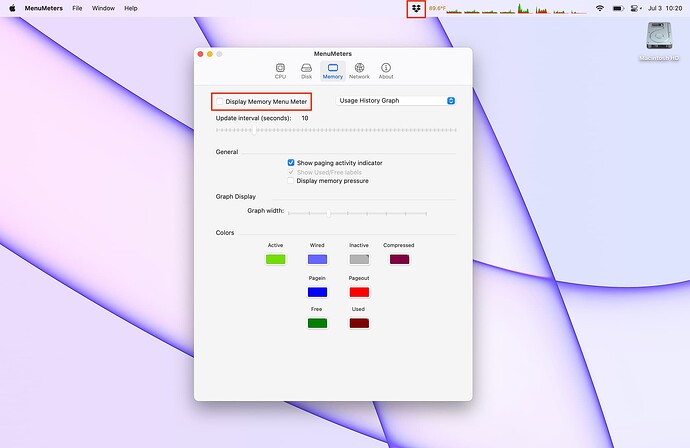Select the Memory tab
The height and width of the screenshot is (448, 690).
point(333,71)
